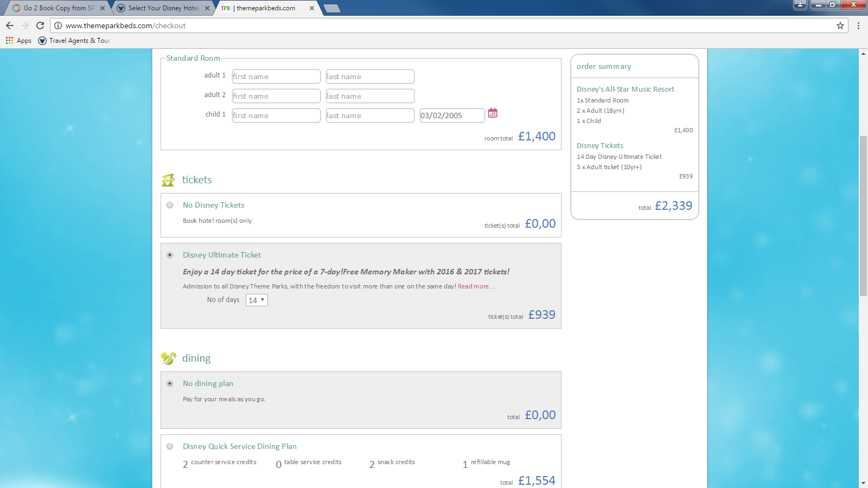
Task: Select the No dining plan radio button
Action: coord(170,383)
